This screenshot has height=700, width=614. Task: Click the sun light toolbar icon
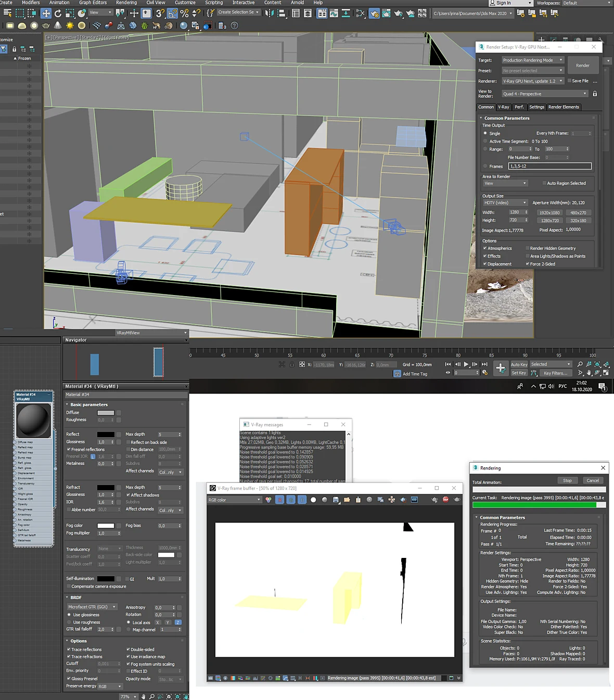[70, 26]
